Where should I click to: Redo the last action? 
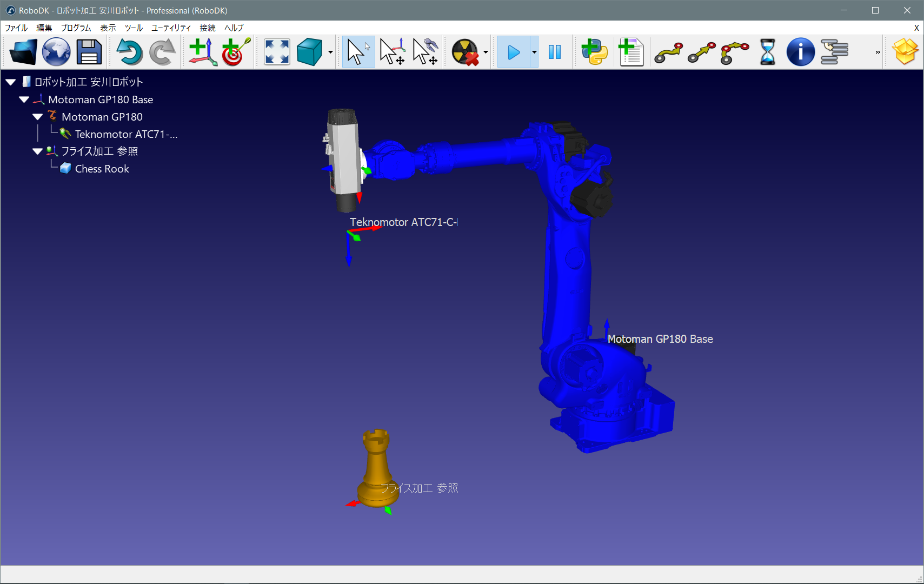coord(162,52)
